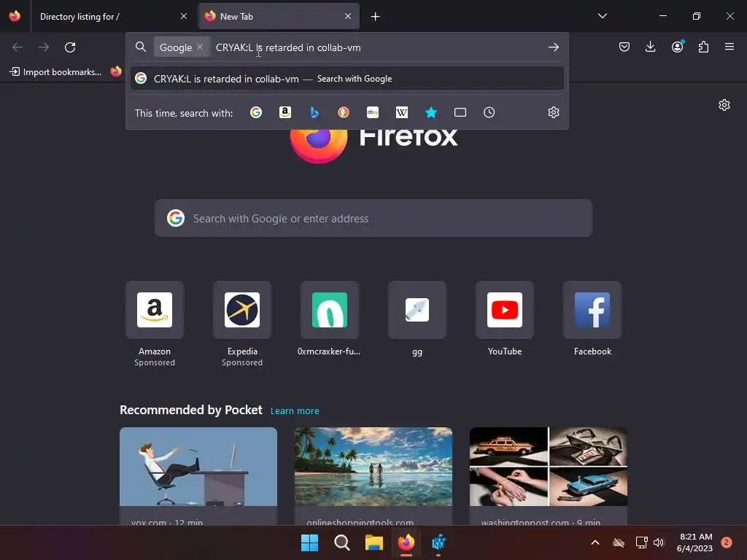The height and width of the screenshot is (560, 747).
Task: Search open tabs using the tab icon
Action: (460, 112)
